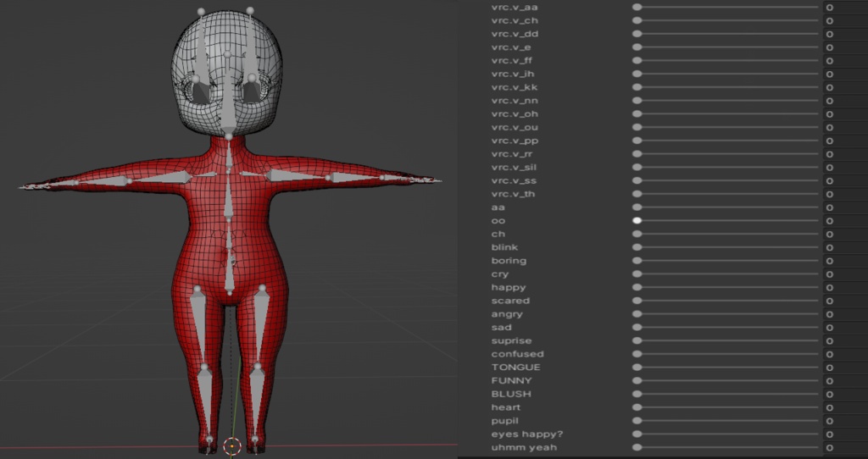868x459 pixels.
Task: Click the 3D cursor between the character's feet
Action: coord(232,445)
